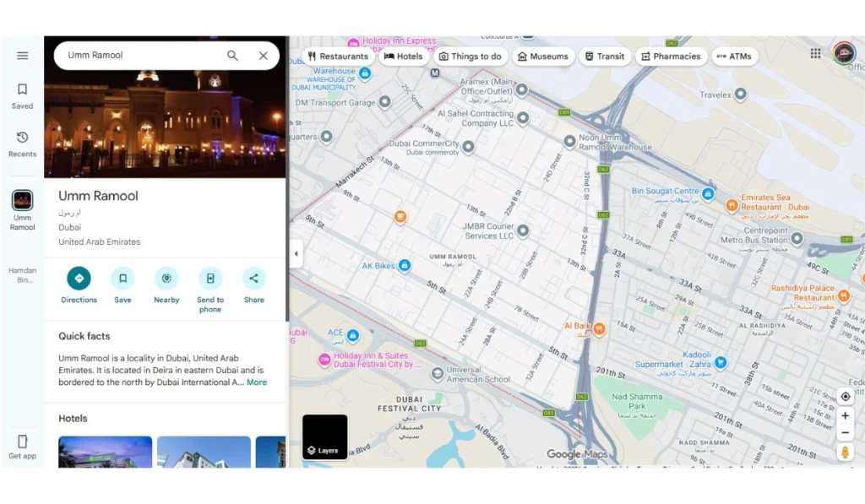This screenshot has width=865, height=504.
Task: Select the Umm Ramool recent thumbnail in sidebar
Action: pos(22,200)
